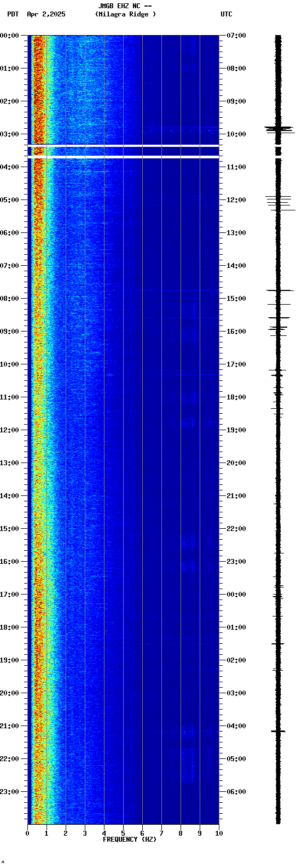Viewport: 302px width, 868px height.
Task: Click the 23:00 PDT time label
Action: 10,792
